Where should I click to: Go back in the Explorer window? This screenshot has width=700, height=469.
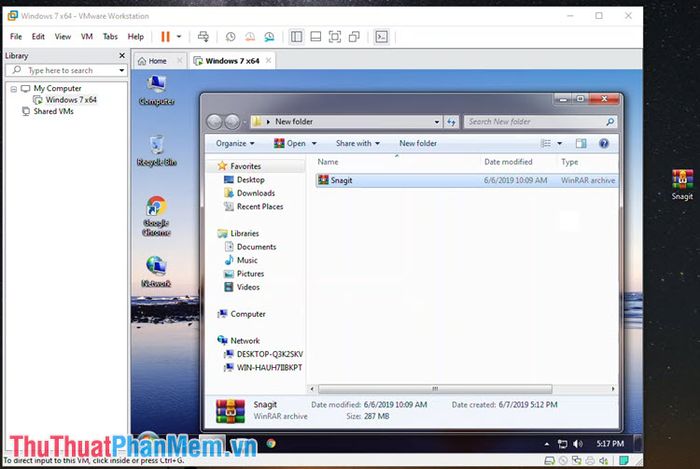[215, 121]
